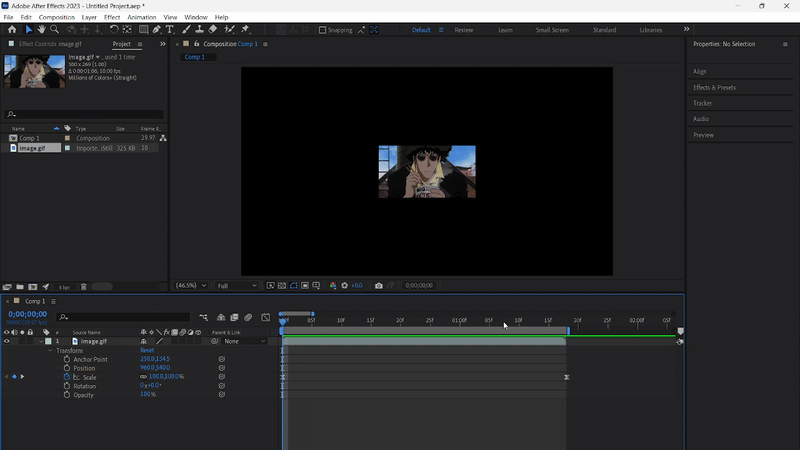The image size is (800, 450).
Task: Select the Horizontal Type tool
Action: tap(170, 30)
